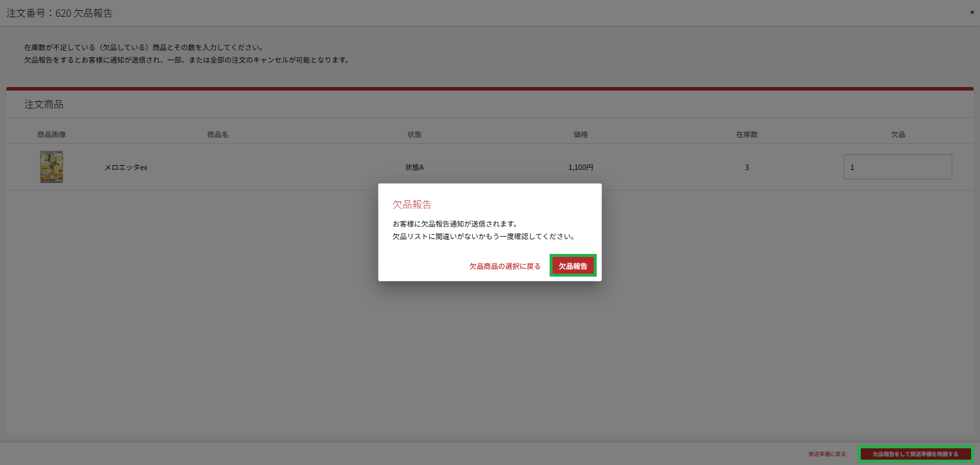This screenshot has width=980, height=465.
Task: Click the 価格 column header
Action: click(581, 135)
